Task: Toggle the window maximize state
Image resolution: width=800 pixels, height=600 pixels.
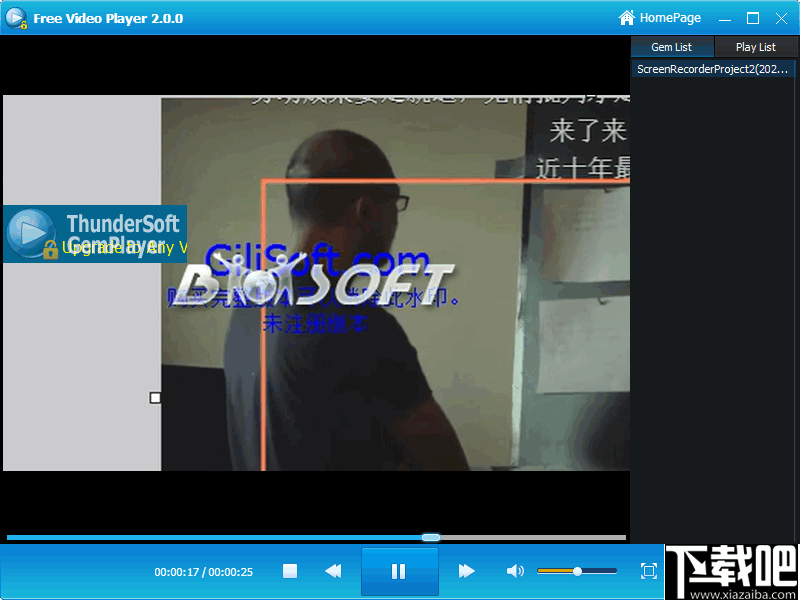Action: (x=753, y=17)
